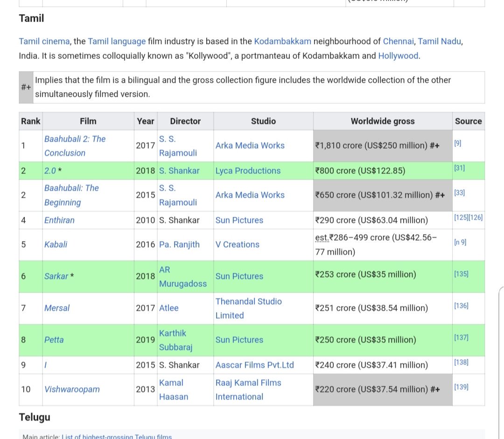This screenshot has width=504, height=439.
Task: Open Baahubali 2: The Conclusion film link
Action: click(x=75, y=146)
